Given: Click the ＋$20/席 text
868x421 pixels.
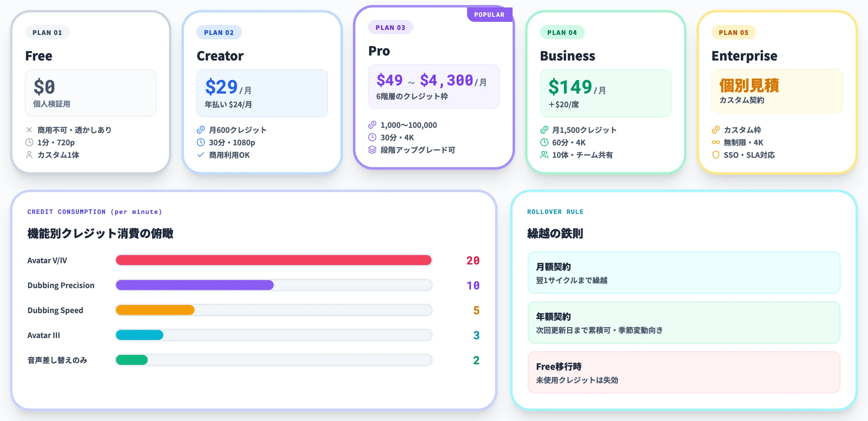Looking at the screenshot, I should [563, 104].
